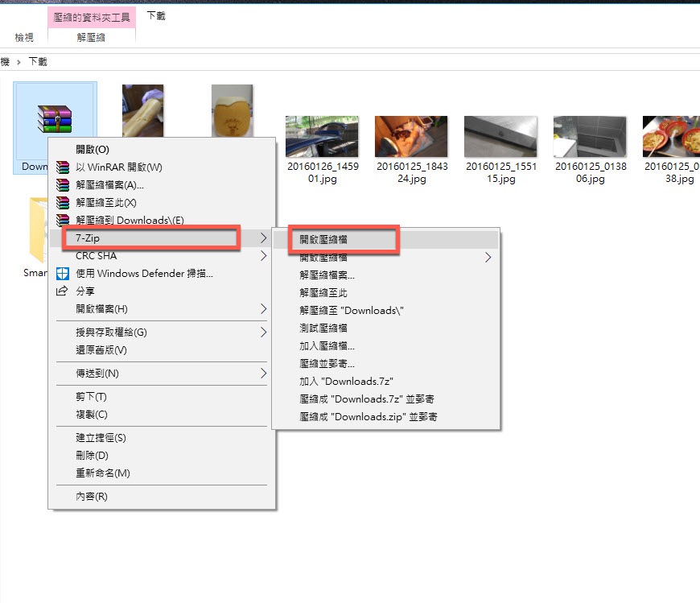Select thumbnail 20160125_013806.jpg

[x=590, y=136]
